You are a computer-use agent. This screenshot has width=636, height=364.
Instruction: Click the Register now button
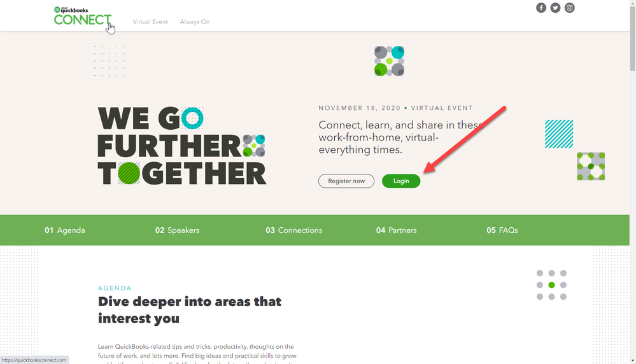point(346,181)
